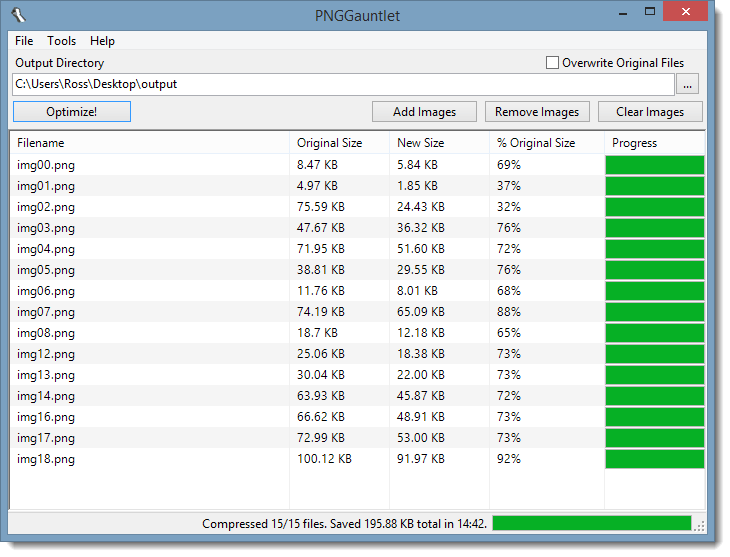Click the resize grip at window corner

pyautogui.click(x=699, y=525)
